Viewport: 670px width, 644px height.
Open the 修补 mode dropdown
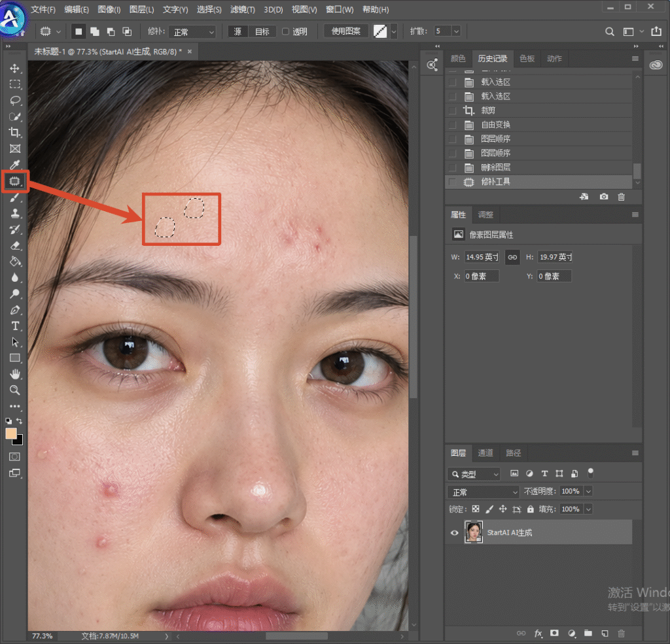pos(192,32)
